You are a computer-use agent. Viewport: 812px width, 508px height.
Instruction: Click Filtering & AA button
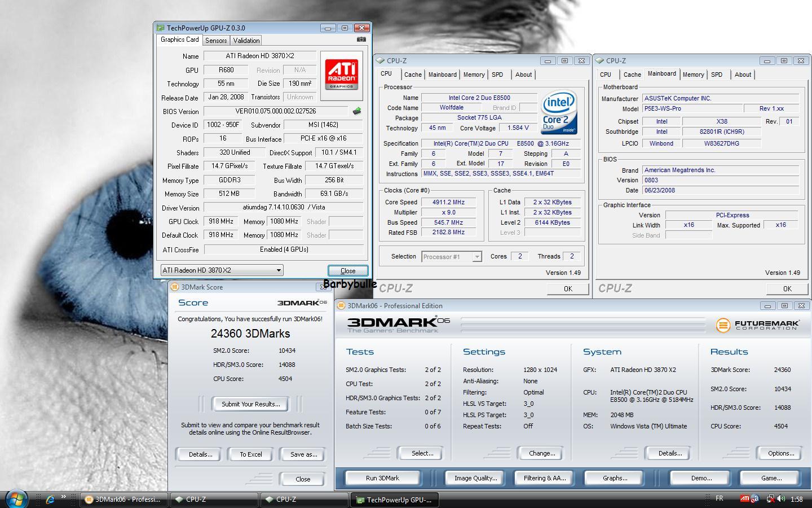545,478
